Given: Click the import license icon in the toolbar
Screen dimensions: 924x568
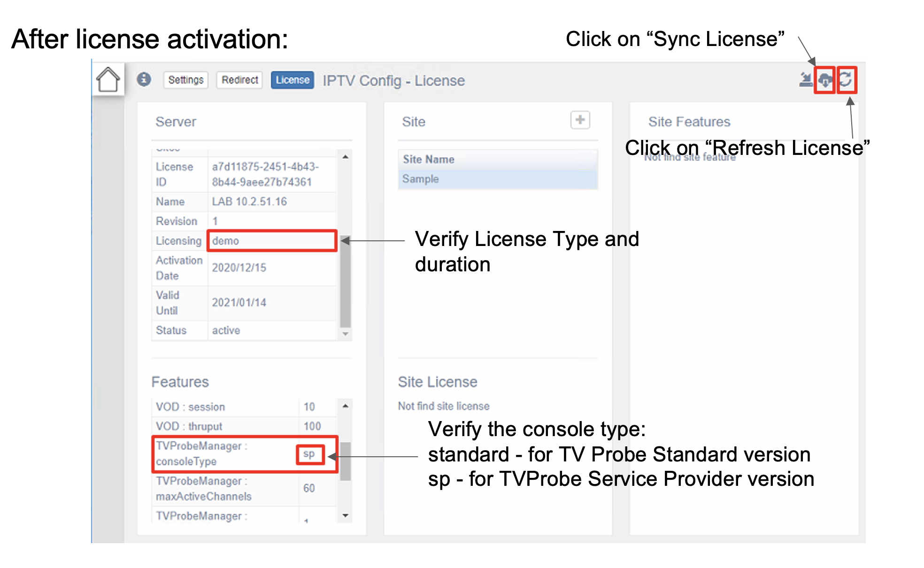Looking at the screenshot, I should click(x=806, y=80).
